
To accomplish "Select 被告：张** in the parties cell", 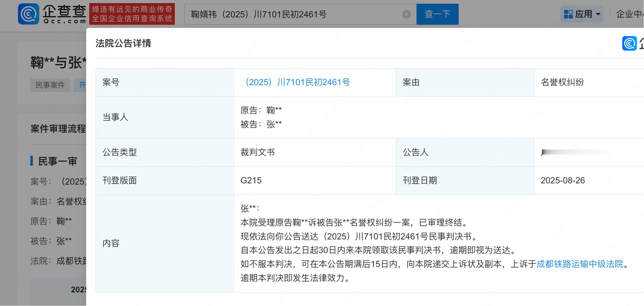I will pyautogui.click(x=261, y=125).
